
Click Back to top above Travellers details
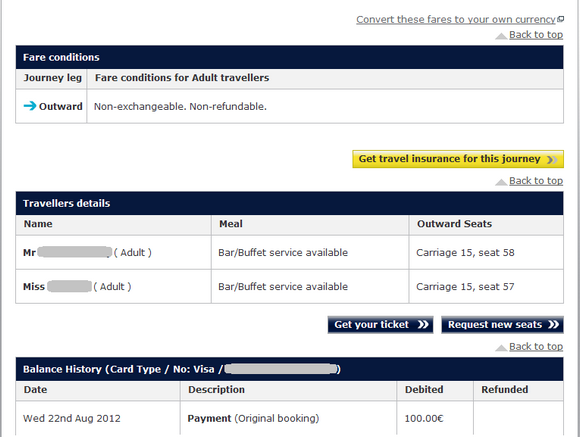click(x=536, y=181)
